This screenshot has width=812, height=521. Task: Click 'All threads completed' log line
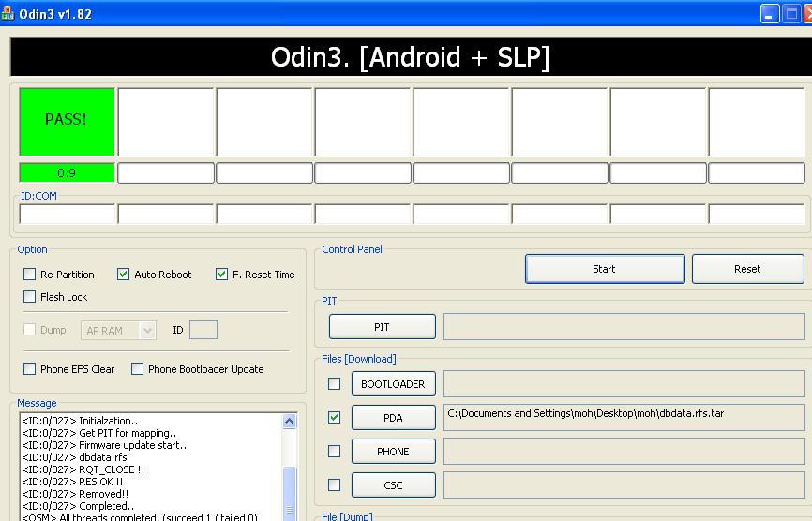140,517
